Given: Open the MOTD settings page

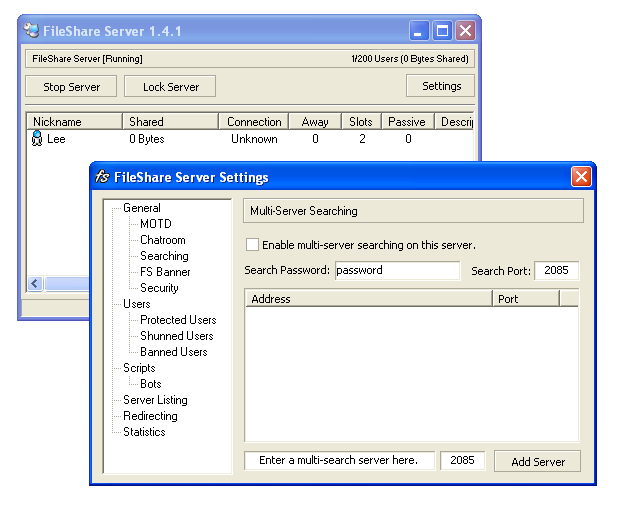Looking at the screenshot, I should pyautogui.click(x=156, y=224).
